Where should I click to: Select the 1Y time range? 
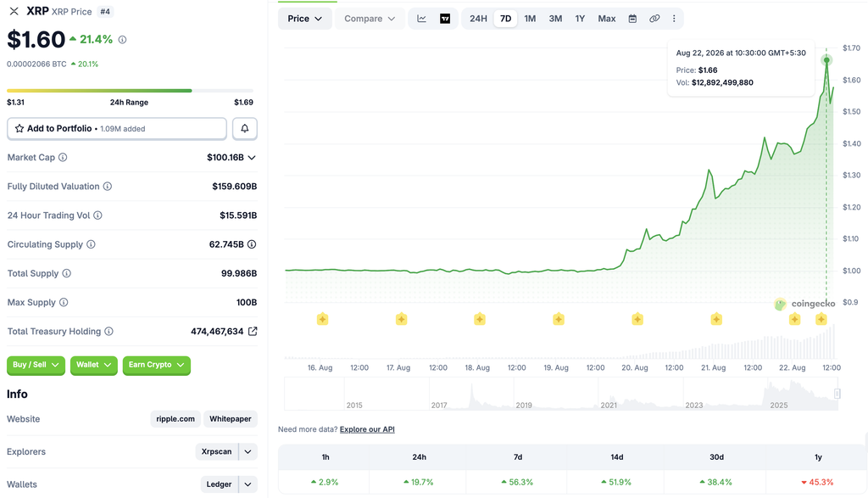coord(580,19)
